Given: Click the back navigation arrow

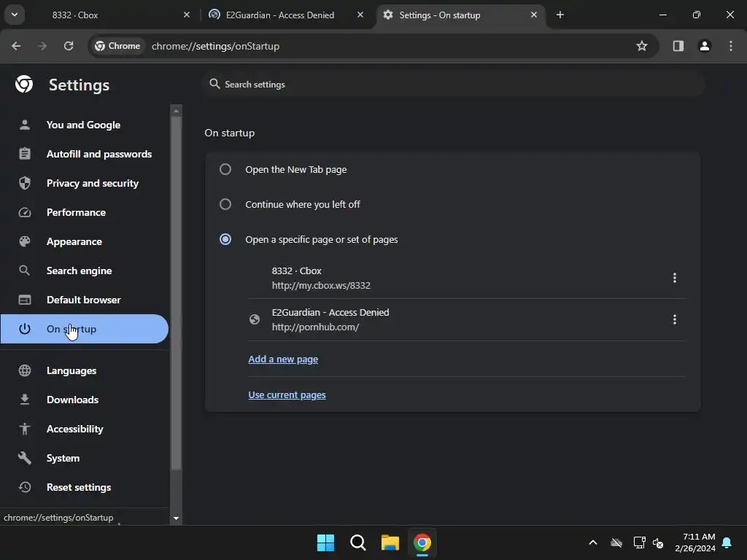Looking at the screenshot, I should [x=16, y=46].
